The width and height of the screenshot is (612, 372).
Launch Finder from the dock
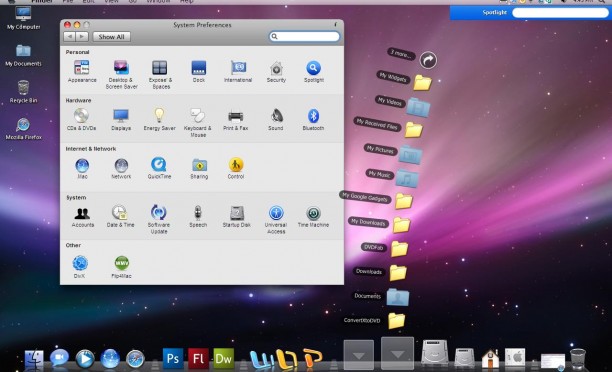pyautogui.click(x=34, y=359)
